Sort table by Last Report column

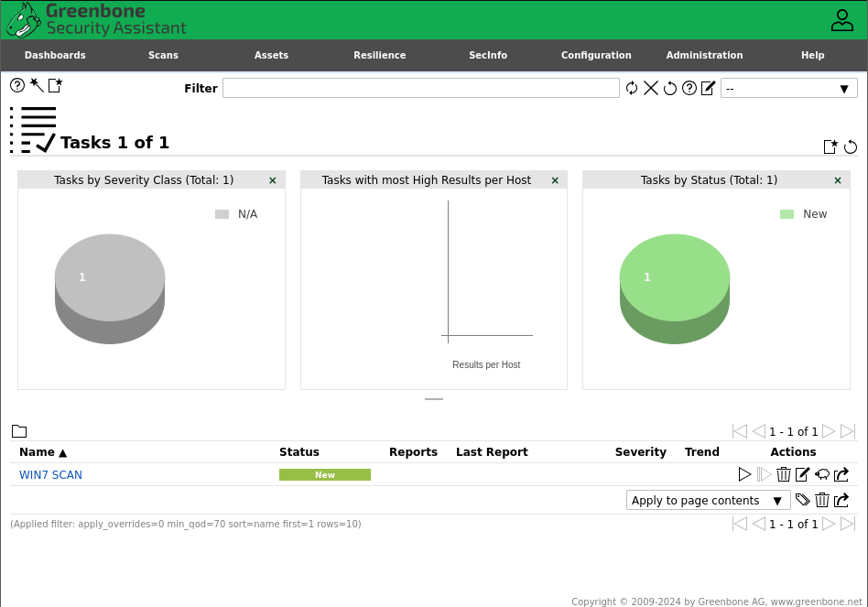(x=492, y=452)
